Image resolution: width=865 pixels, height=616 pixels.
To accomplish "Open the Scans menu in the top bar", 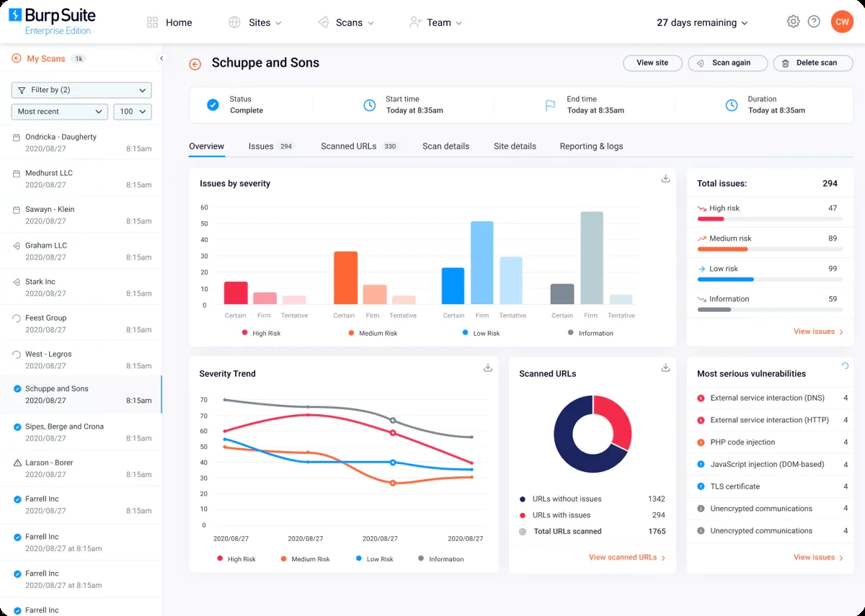I will [347, 22].
